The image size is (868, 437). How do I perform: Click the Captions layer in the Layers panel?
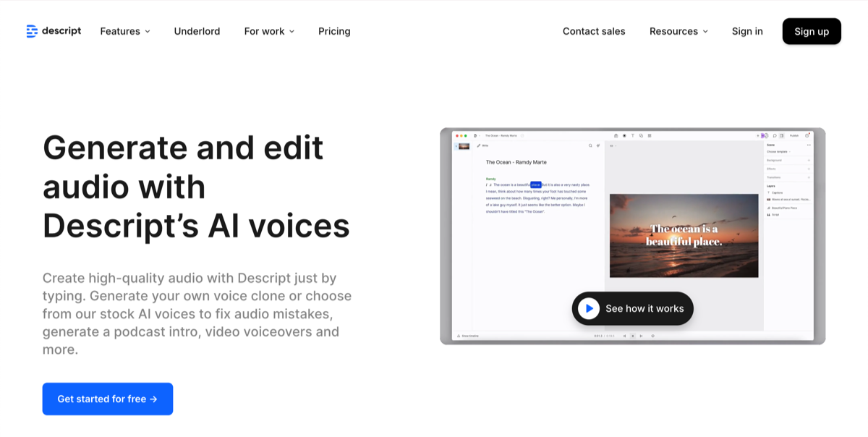tap(778, 192)
